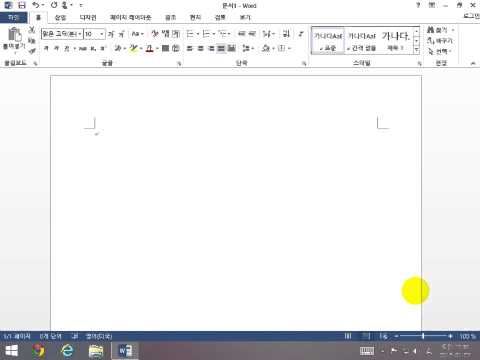Align text to the right
The image size is (480, 360).
click(x=211, y=48)
